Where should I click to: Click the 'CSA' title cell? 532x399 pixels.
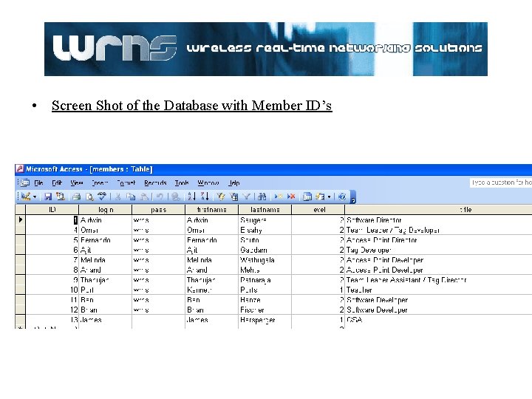(x=438, y=320)
